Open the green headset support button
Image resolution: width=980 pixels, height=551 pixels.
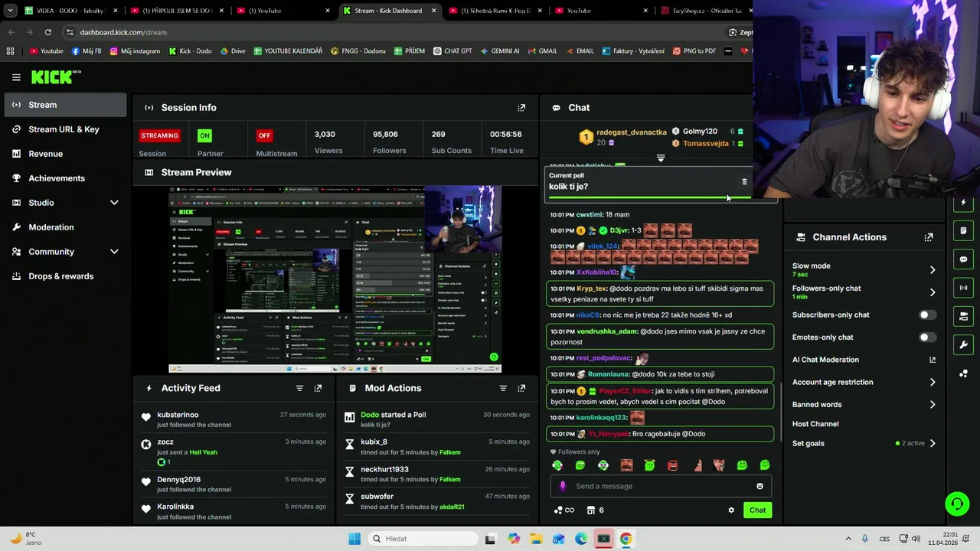coord(957,504)
